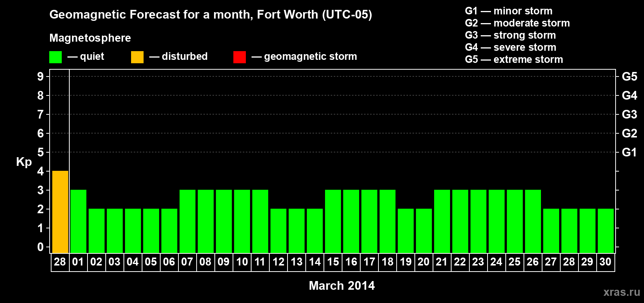Click the 'G3' right axis label
This screenshot has height=303, width=644.
(x=630, y=114)
